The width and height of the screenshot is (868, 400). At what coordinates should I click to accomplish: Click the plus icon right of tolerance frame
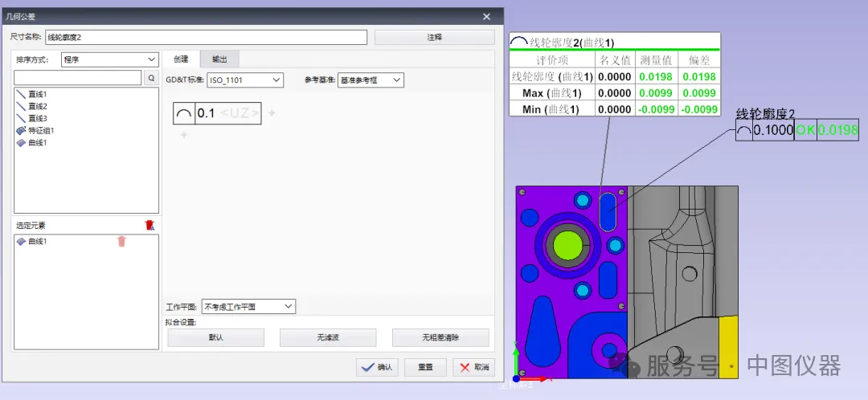coord(272,114)
